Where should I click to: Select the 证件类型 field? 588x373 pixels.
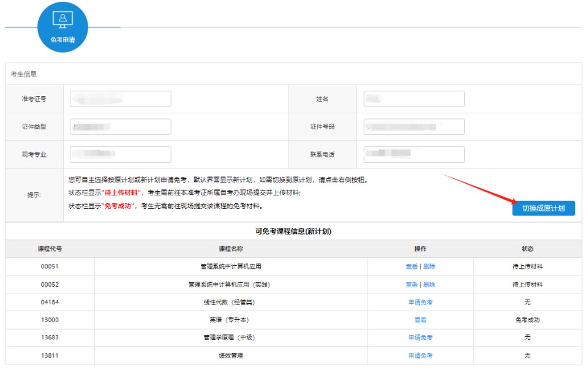[x=121, y=127]
